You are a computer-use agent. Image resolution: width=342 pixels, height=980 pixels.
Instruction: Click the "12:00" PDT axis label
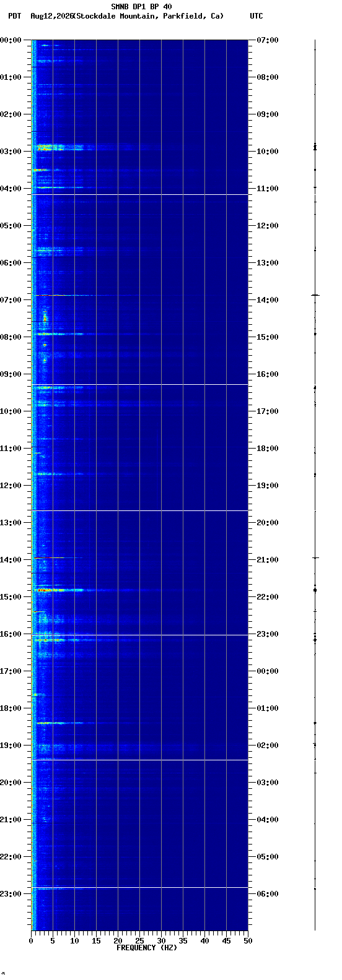(x=11, y=486)
